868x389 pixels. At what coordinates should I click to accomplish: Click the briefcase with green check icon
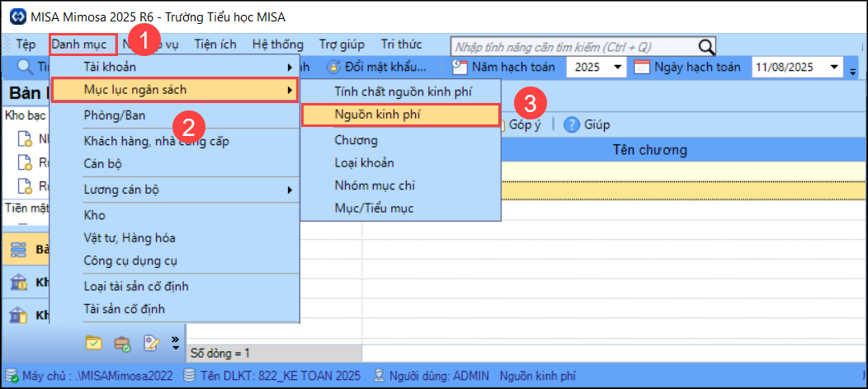pyautogui.click(x=122, y=344)
